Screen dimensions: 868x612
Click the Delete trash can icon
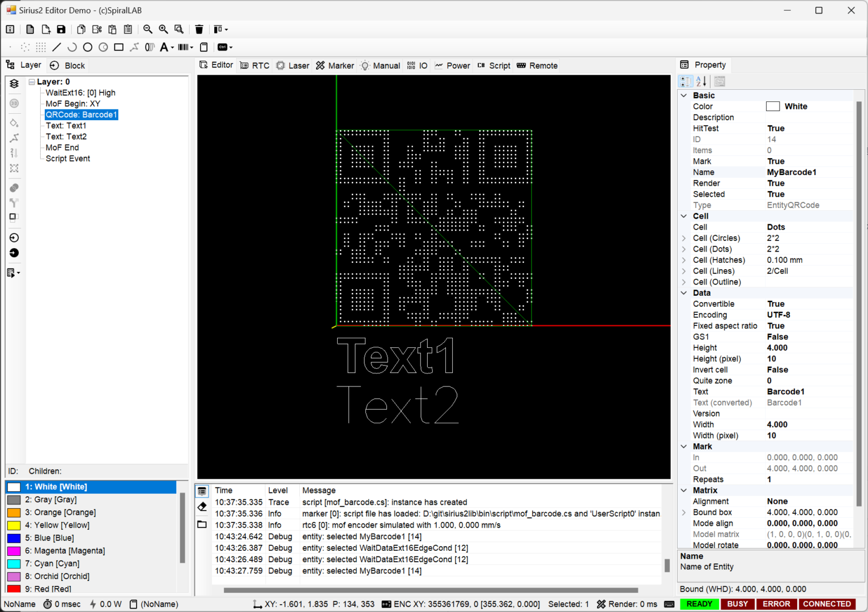coord(199,29)
